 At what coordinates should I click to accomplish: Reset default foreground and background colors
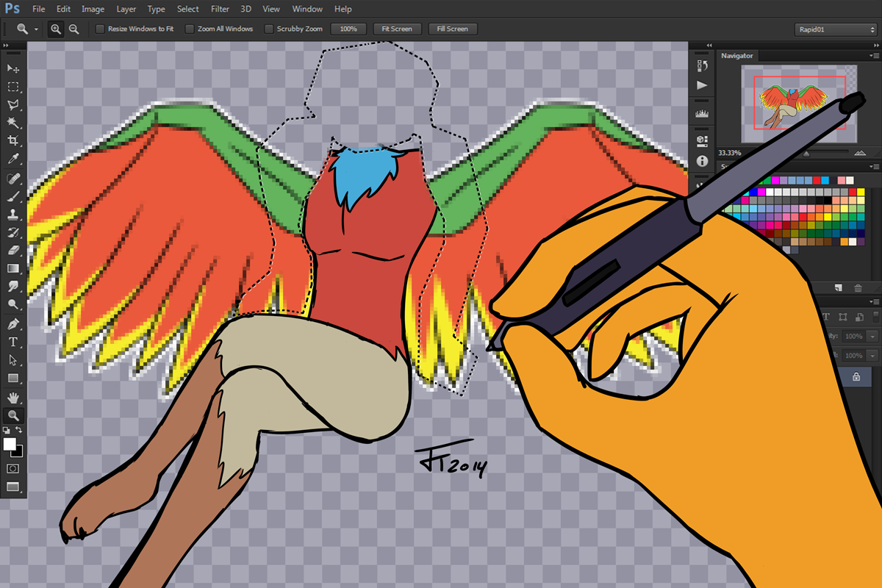click(7, 430)
